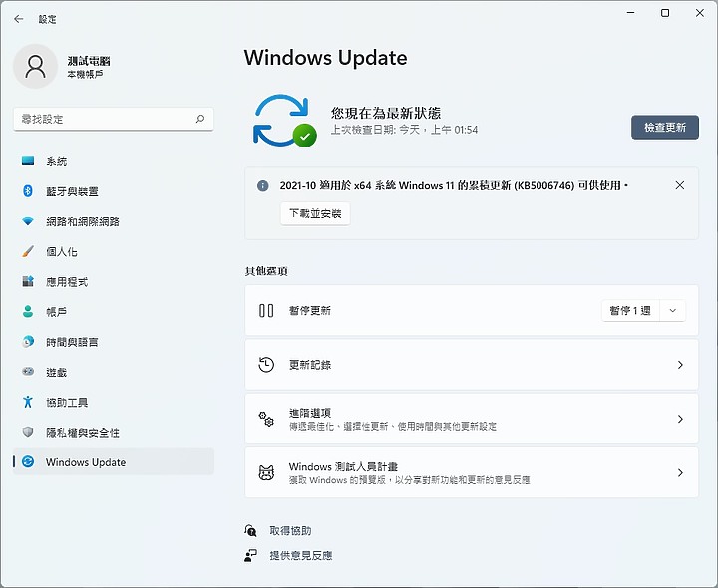Screen dimensions: 718x588
Task: Click the 進階選項 row title
Action: [x=309, y=413]
